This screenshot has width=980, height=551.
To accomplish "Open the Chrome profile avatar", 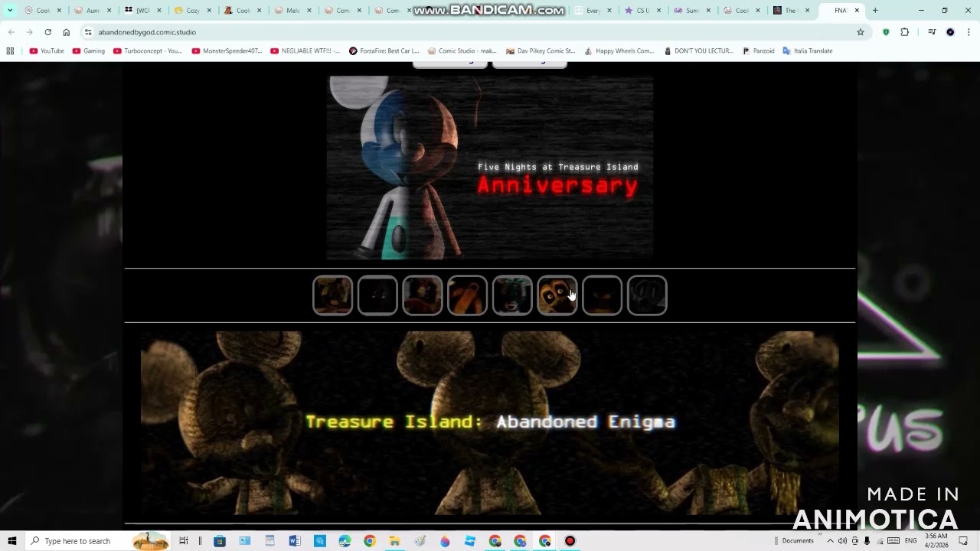I will click(950, 32).
